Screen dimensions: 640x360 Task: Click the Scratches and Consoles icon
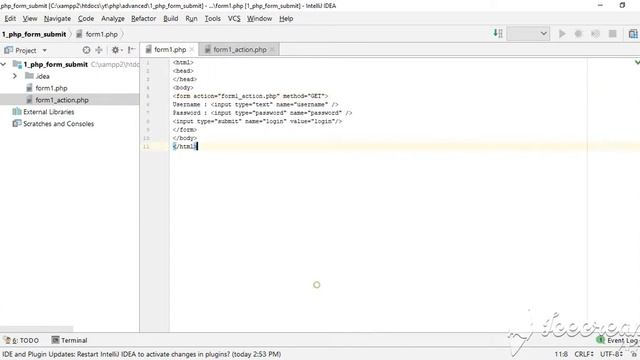pos(17,123)
